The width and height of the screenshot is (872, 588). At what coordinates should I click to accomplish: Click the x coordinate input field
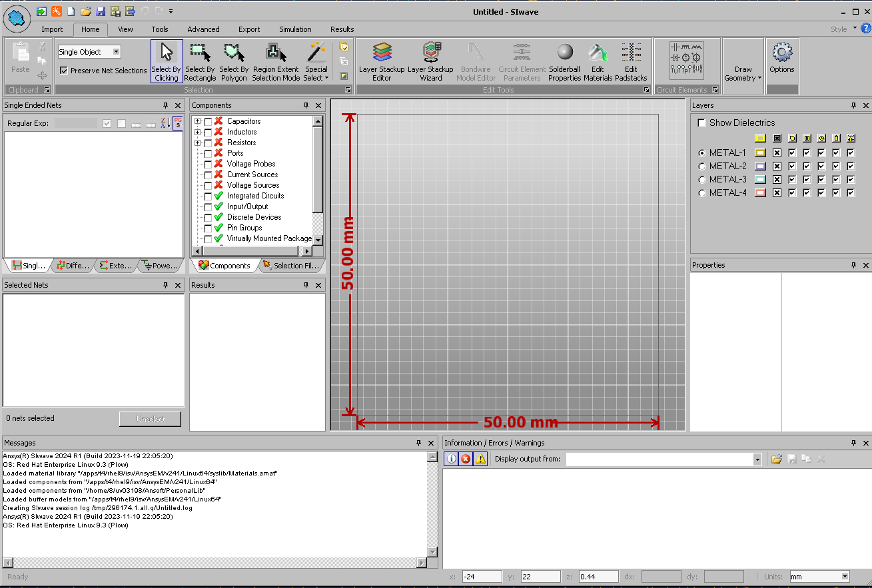[x=482, y=577]
